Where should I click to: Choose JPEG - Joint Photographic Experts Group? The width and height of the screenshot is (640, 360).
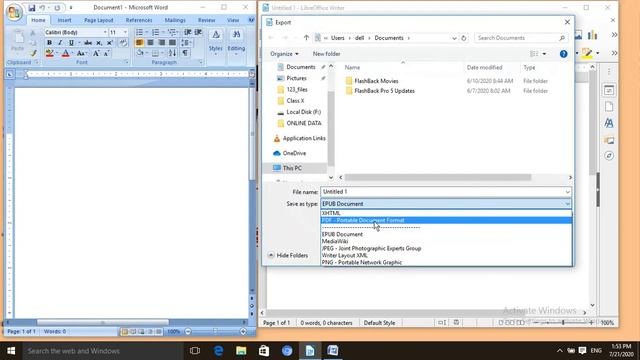pyautogui.click(x=446, y=248)
